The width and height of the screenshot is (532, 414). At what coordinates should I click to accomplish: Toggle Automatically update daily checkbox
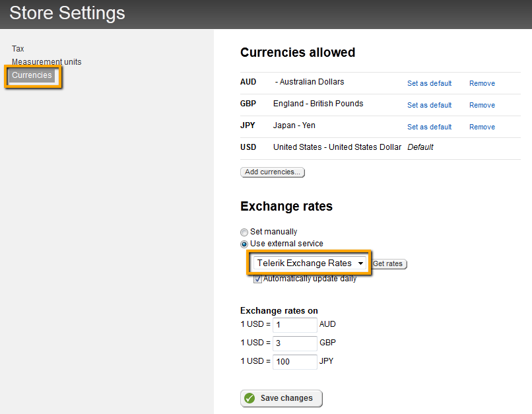pyautogui.click(x=258, y=279)
